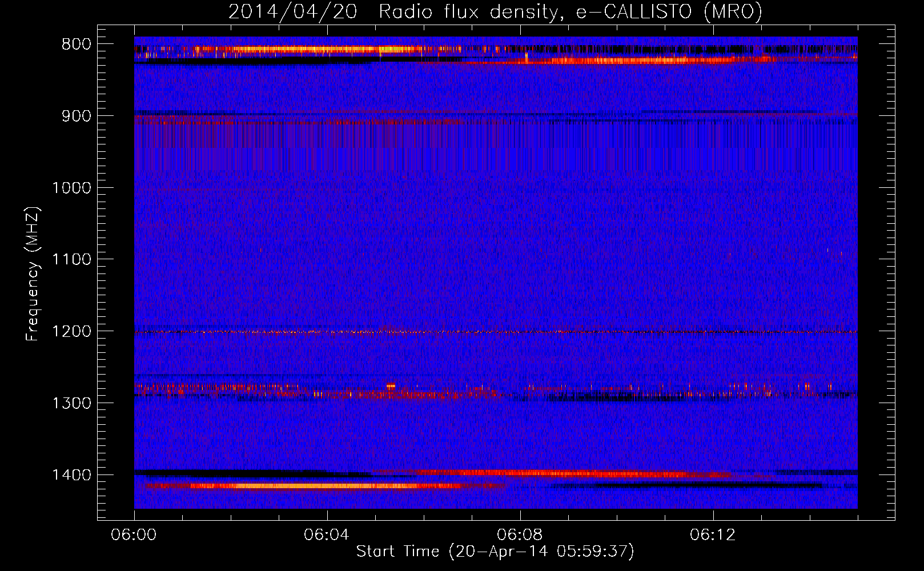
Task: Click the 1000 frequency tick label
Action: coord(71,188)
